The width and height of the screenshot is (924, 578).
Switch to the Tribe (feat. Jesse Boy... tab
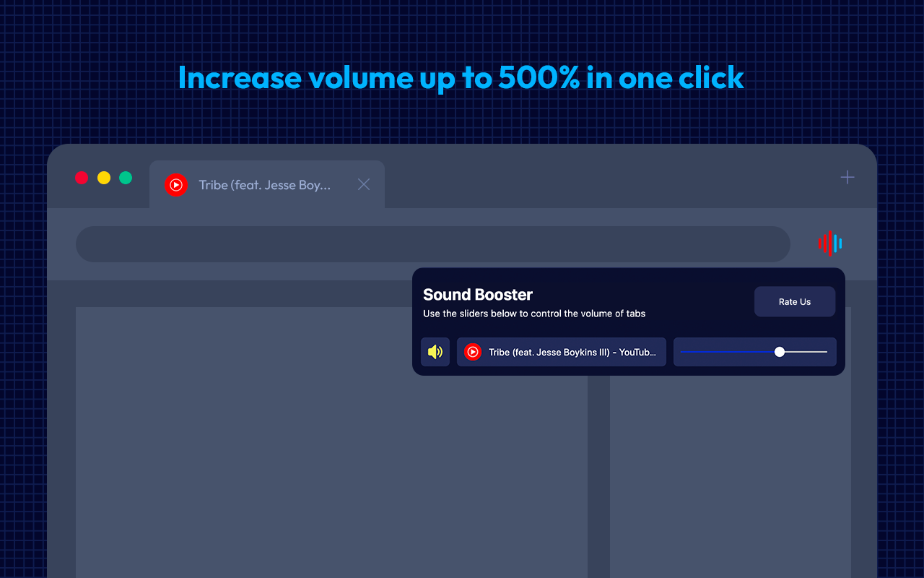point(267,184)
